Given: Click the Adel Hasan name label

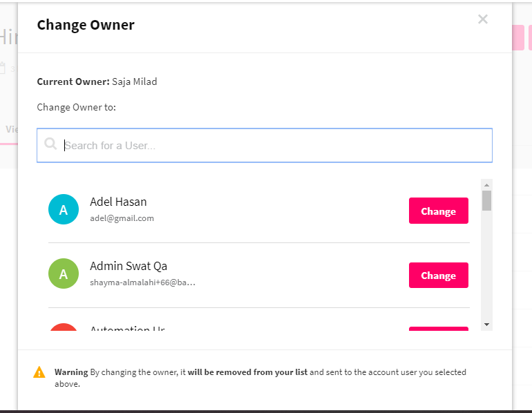Looking at the screenshot, I should [x=118, y=202].
